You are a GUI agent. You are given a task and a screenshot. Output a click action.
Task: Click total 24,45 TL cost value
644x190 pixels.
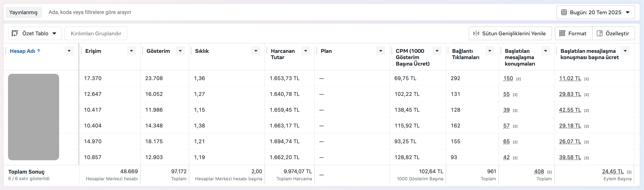613,171
